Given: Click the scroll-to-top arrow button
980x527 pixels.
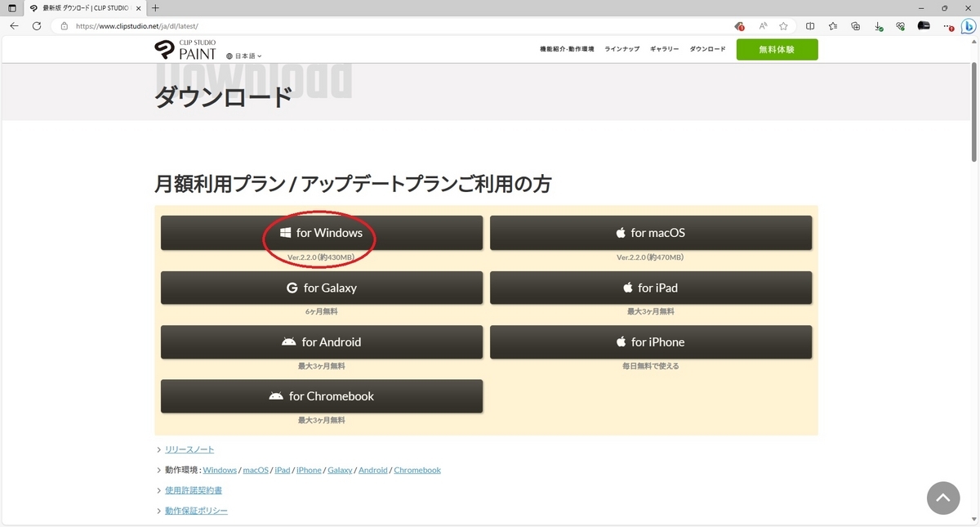Looking at the screenshot, I should [943, 498].
